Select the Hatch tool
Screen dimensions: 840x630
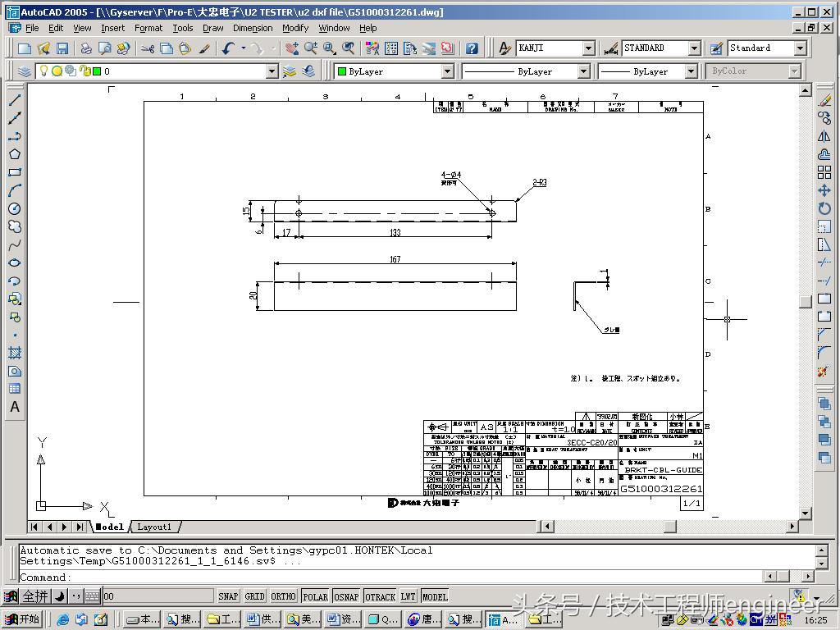(15, 353)
